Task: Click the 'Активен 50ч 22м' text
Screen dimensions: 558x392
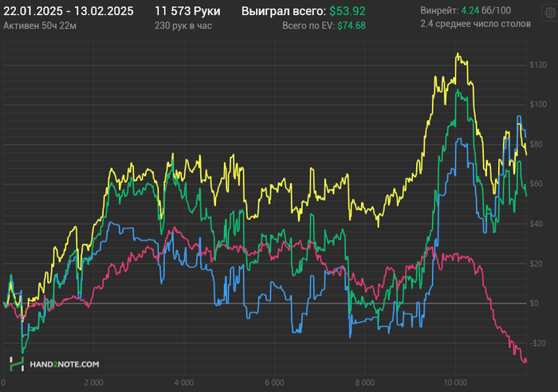Action: [x=40, y=26]
